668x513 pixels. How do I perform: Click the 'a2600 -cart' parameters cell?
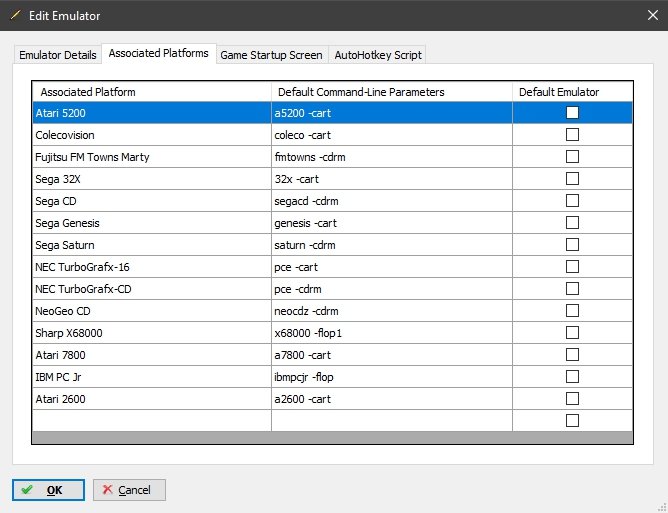392,399
